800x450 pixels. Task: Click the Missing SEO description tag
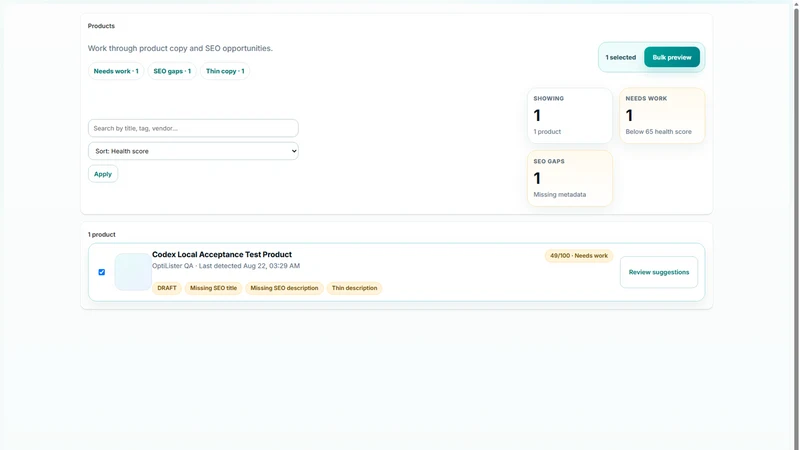284,288
